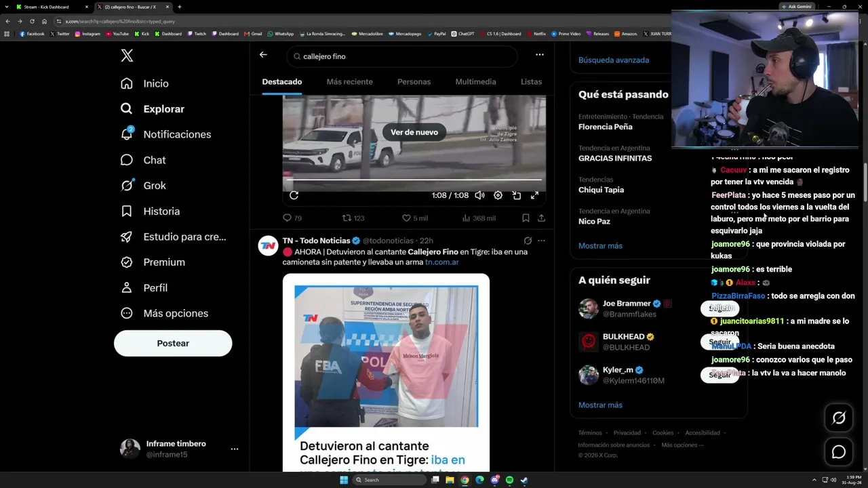Replay the video with the replay icon
The image size is (868, 488).
click(x=294, y=195)
